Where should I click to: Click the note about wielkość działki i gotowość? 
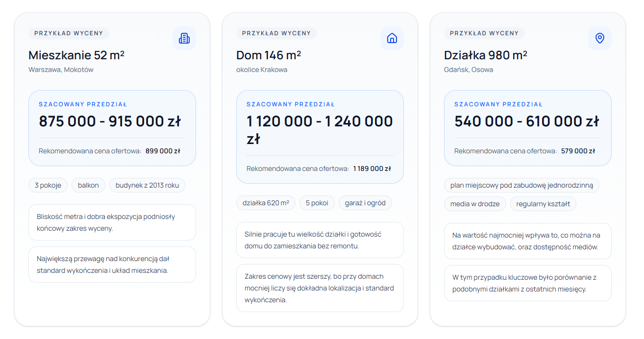pyautogui.click(x=320, y=240)
